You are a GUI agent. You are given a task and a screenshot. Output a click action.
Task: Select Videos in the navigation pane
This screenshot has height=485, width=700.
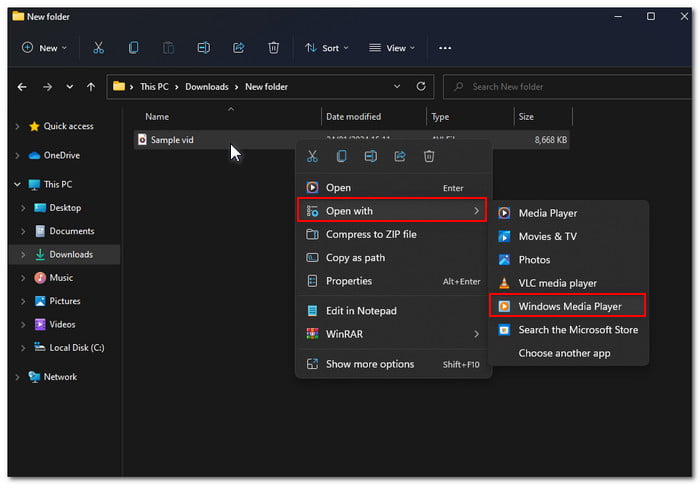click(62, 324)
